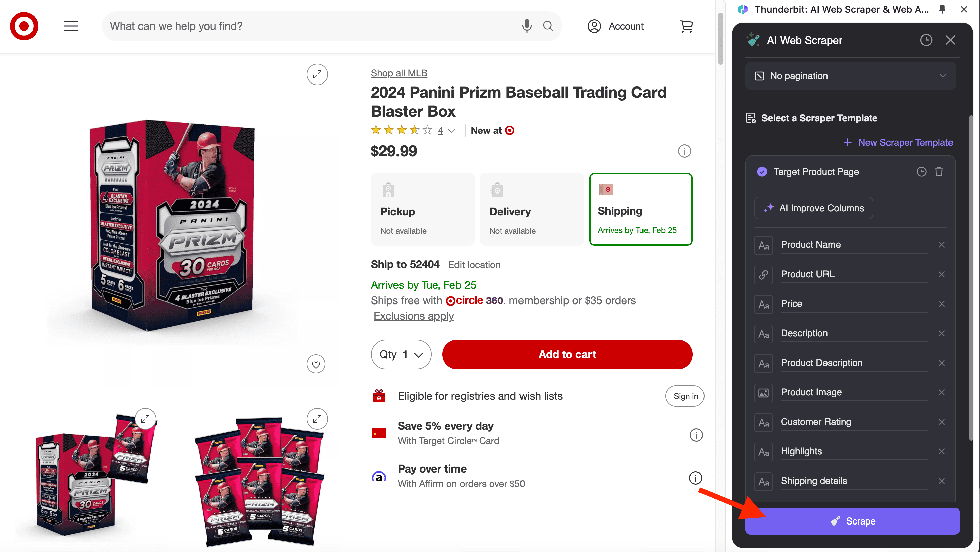The image size is (980, 552).
Task: Open the shopping cart icon
Action: (x=686, y=26)
